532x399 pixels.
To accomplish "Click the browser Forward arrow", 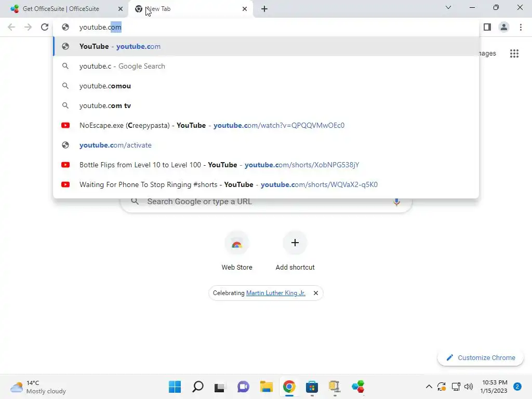I will click(28, 27).
